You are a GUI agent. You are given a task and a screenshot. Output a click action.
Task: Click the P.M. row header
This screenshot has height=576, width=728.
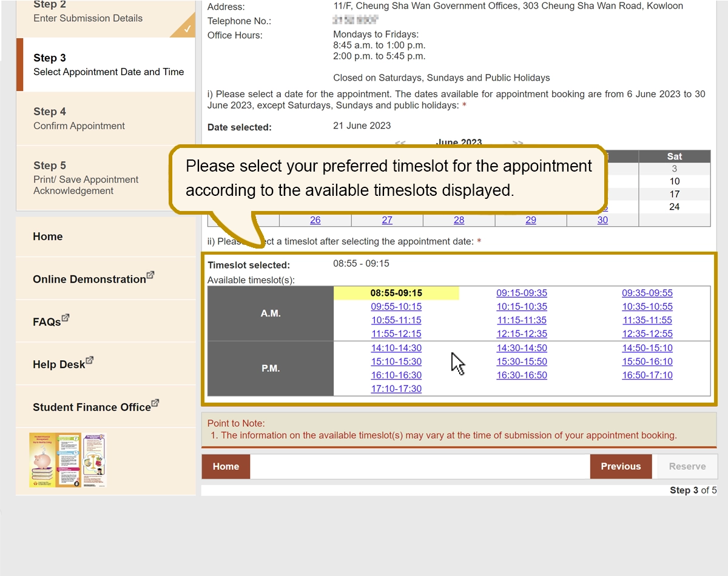(271, 368)
